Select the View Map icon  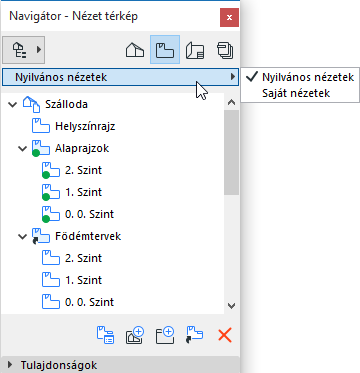pyautogui.click(x=165, y=50)
